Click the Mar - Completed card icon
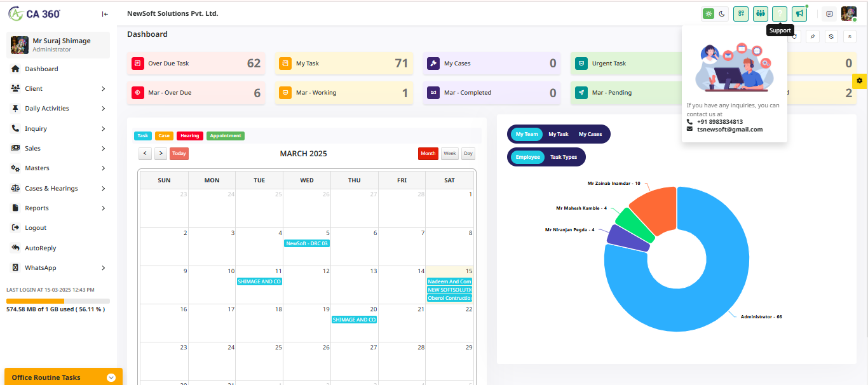Viewport: 868px width, 385px height. (433, 93)
